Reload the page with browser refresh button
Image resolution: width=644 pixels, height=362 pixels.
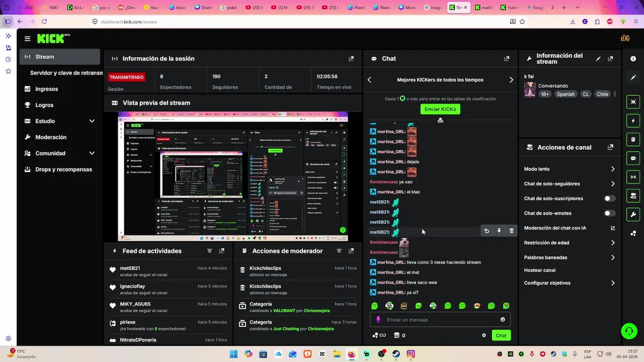pos(44,22)
